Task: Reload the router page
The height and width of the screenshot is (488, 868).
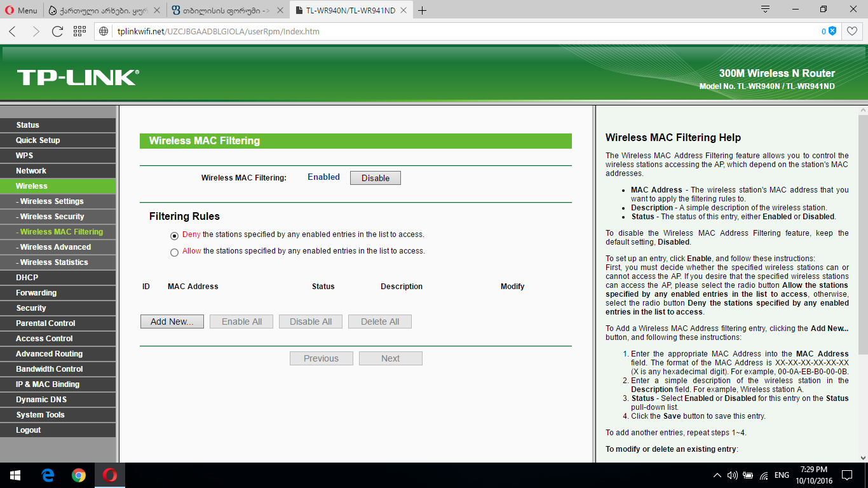Action: pyautogui.click(x=57, y=31)
